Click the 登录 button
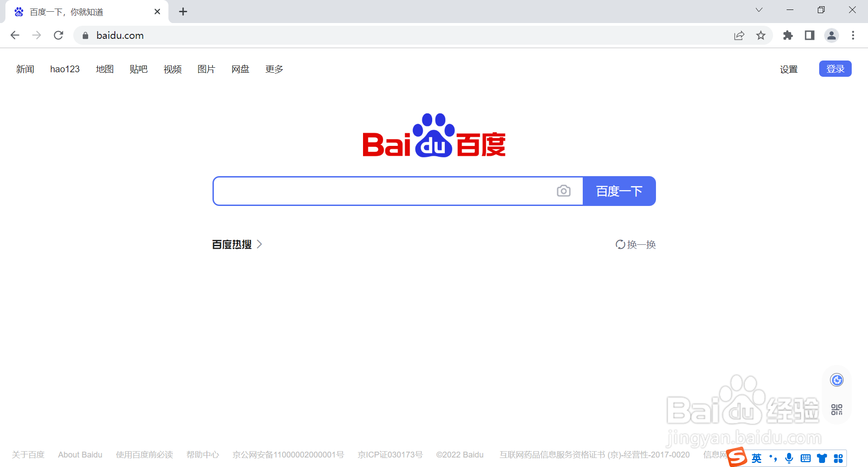868x467 pixels. [835, 69]
